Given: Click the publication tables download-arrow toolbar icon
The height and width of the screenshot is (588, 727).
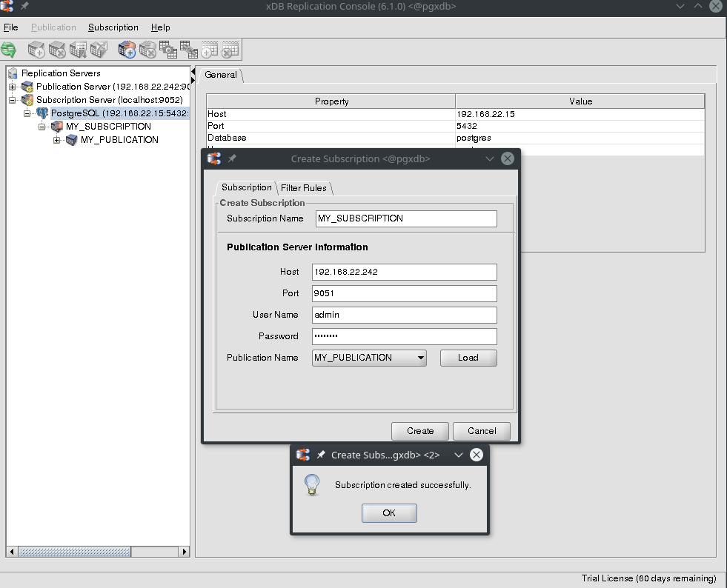Looking at the screenshot, I should coord(78,50).
